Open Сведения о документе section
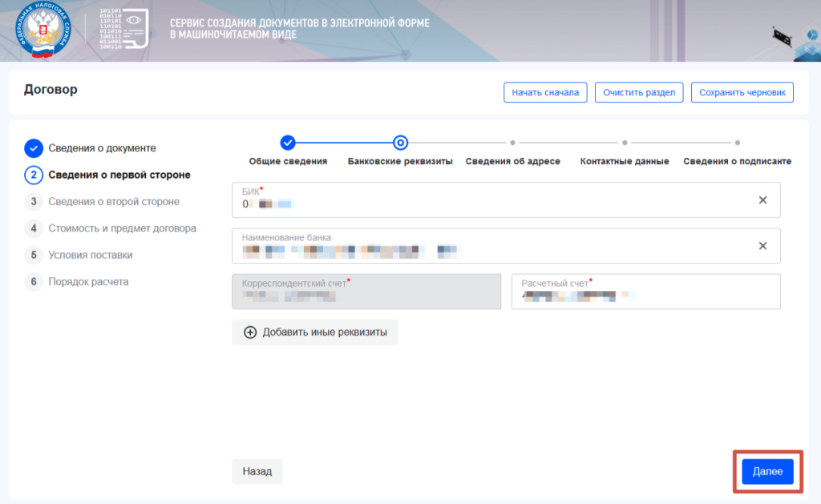The width and height of the screenshot is (821, 504). pos(102,148)
